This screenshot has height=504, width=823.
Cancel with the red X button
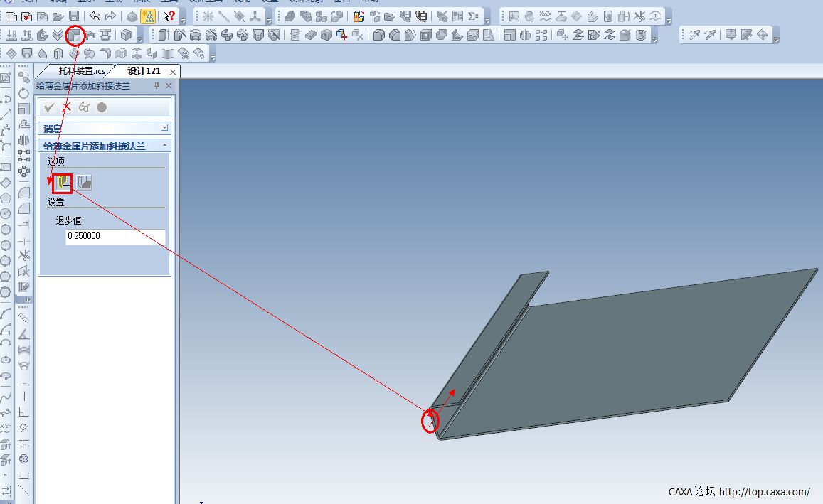coord(67,107)
